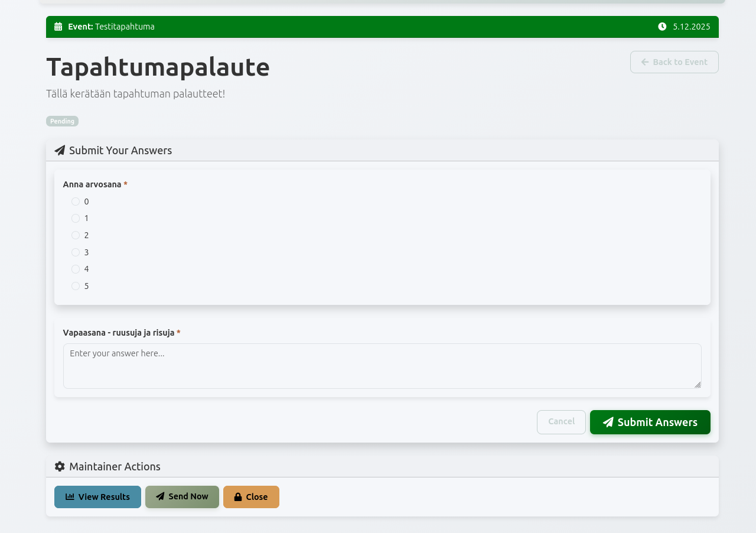Viewport: 756px width, 533px height.
Task: Close the feedback via the Close button
Action: coord(251,496)
